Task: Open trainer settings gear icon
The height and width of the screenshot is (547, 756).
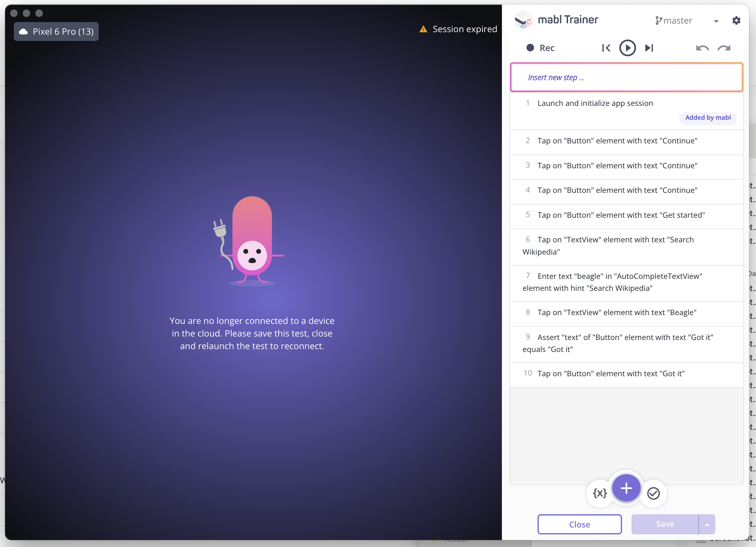Action: 736,21
